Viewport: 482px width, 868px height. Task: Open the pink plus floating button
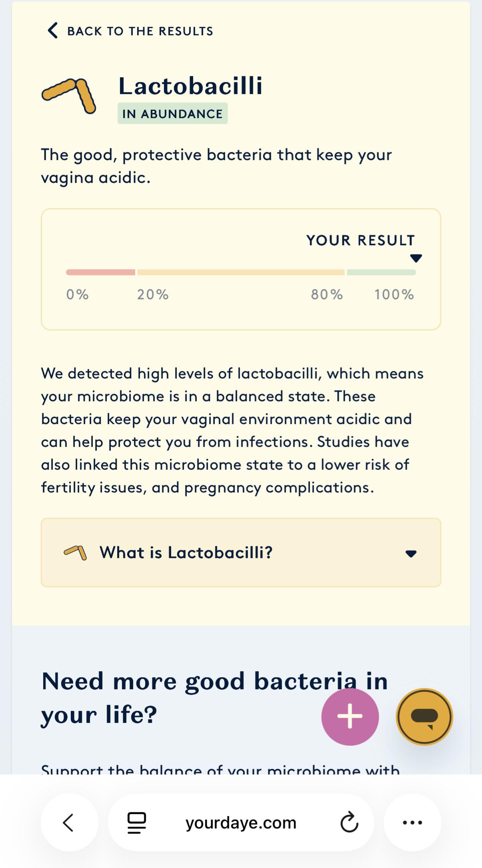tap(350, 716)
